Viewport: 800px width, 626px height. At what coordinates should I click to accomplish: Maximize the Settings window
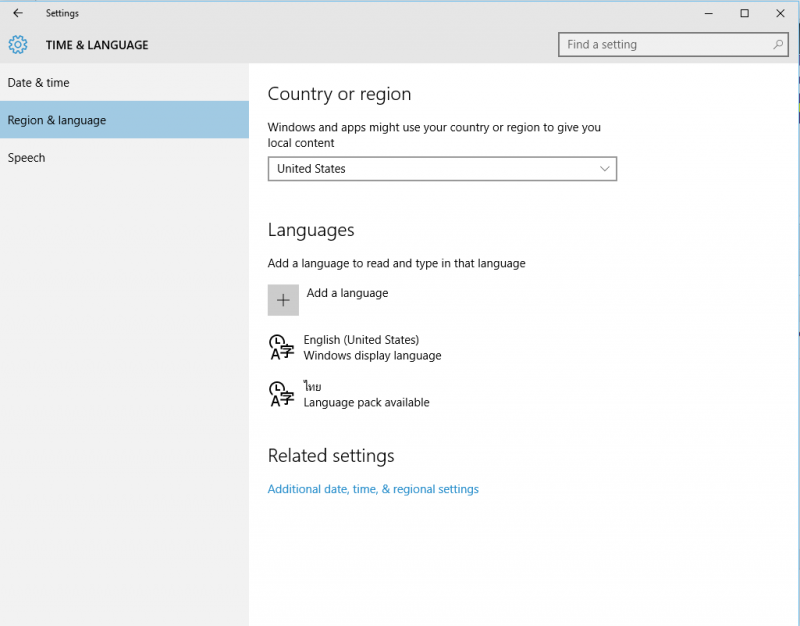pyautogui.click(x=744, y=13)
